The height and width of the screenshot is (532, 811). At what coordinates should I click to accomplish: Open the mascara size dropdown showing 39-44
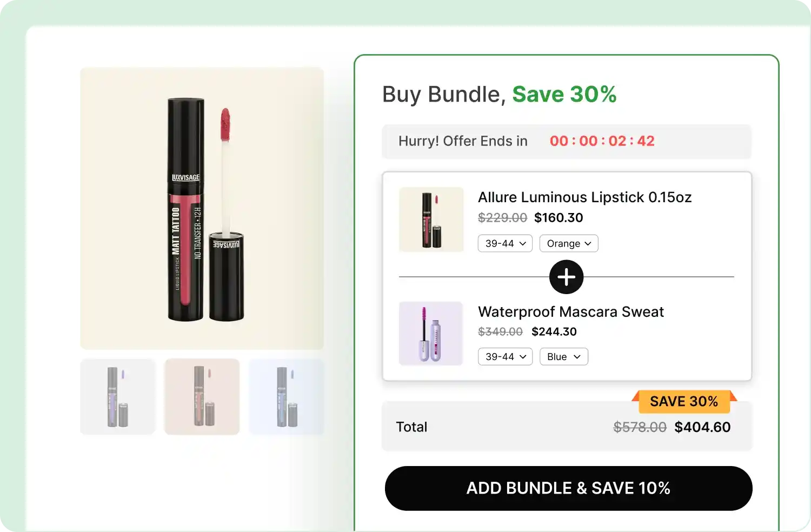(x=504, y=356)
